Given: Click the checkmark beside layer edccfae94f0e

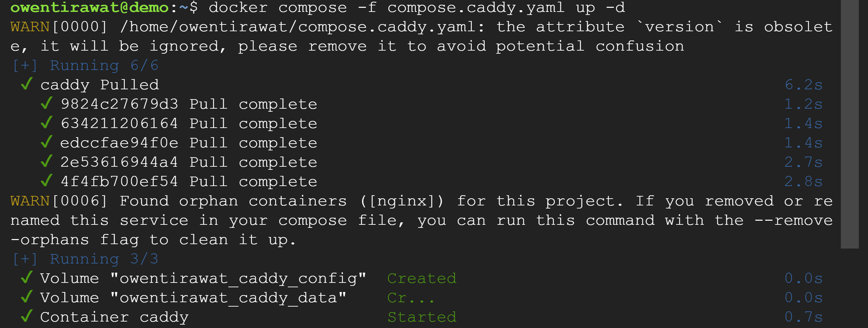Looking at the screenshot, I should pyautogui.click(x=46, y=142).
